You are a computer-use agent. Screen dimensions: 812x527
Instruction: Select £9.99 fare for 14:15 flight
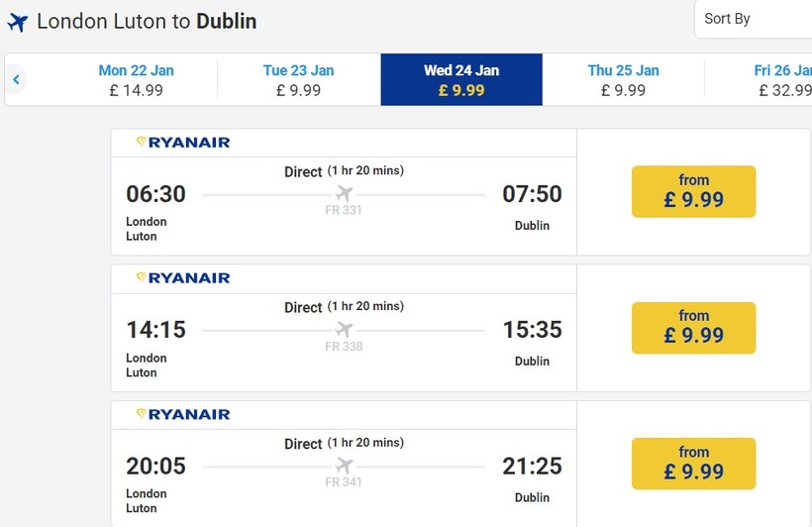tap(693, 328)
